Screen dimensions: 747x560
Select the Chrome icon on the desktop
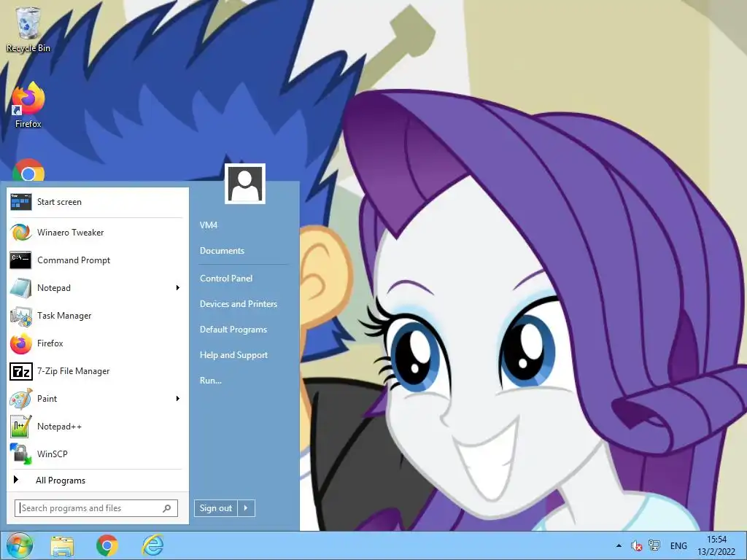[x=28, y=170]
